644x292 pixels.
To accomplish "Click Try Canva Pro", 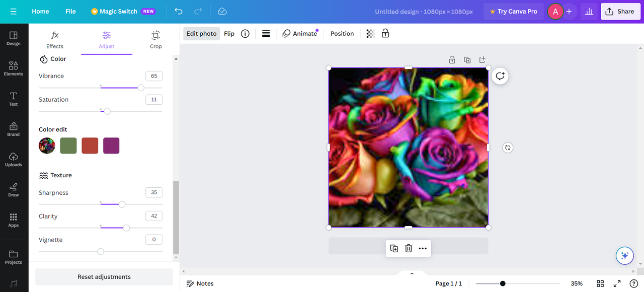I will [x=514, y=11].
